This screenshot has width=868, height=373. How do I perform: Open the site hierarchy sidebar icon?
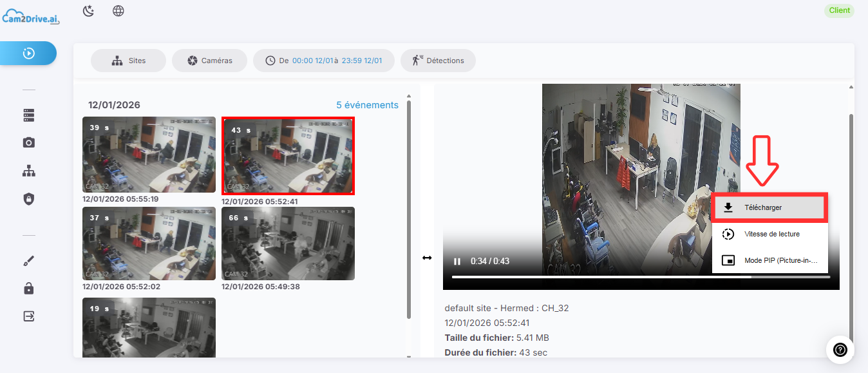point(28,171)
